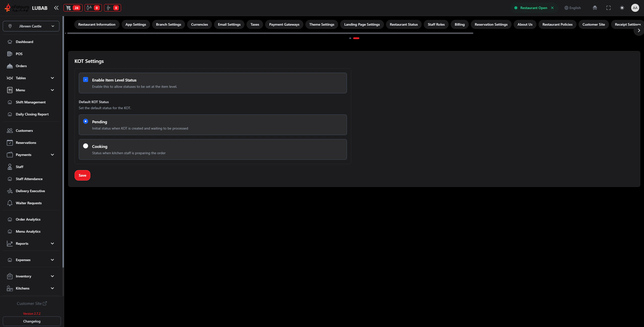Screen dimensions: 644x327
Task: Open the Jibreen Castle branch dropdown
Action: 31,26
